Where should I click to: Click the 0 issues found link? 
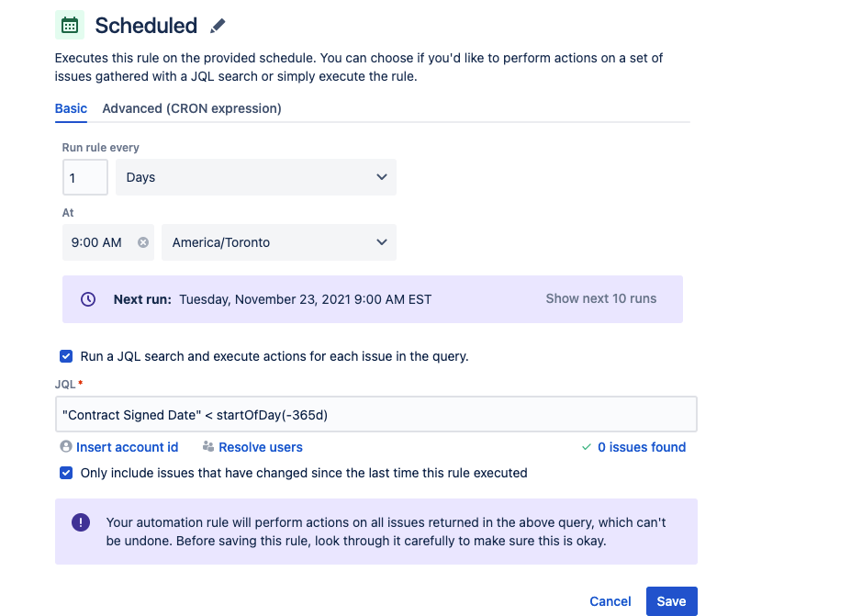(642, 447)
